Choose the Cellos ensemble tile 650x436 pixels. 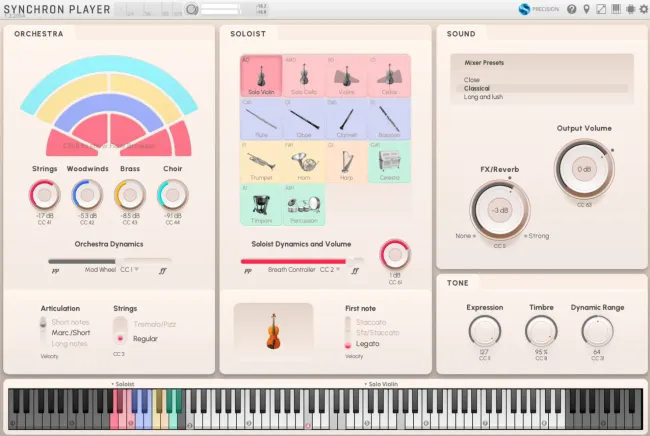389,76
